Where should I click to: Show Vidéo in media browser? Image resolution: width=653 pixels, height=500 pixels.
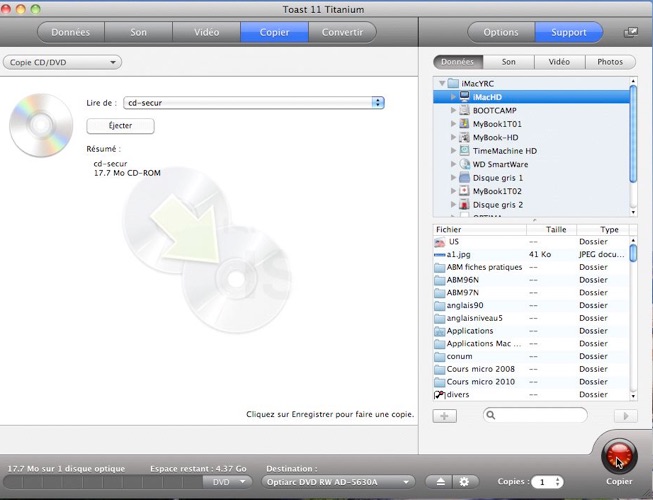pos(559,62)
